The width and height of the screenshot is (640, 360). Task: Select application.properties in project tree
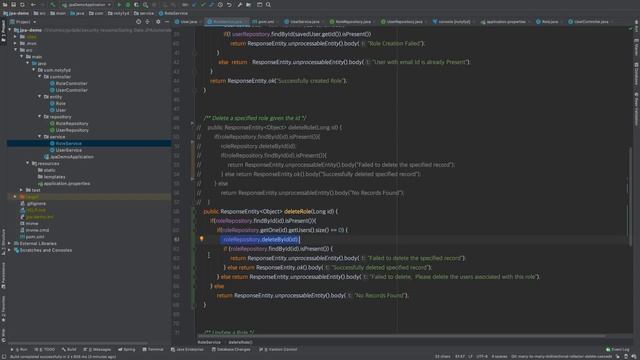click(64, 183)
